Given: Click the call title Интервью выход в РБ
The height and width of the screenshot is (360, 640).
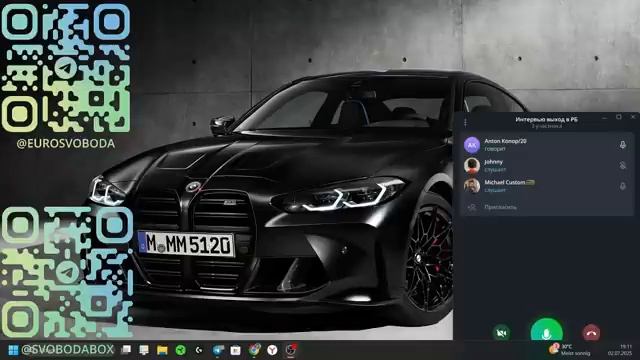Looking at the screenshot, I should pyautogui.click(x=547, y=119).
